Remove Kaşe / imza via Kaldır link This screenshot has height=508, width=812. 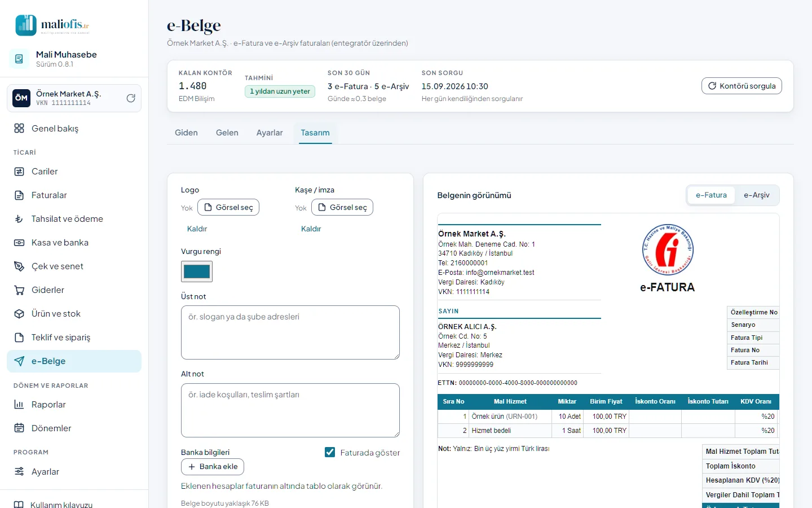click(x=311, y=229)
